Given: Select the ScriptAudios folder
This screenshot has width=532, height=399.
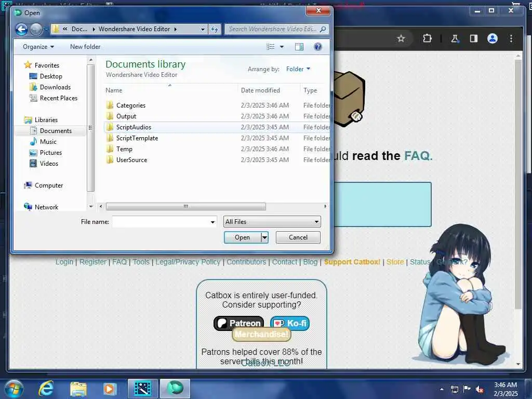Looking at the screenshot, I should 134,127.
